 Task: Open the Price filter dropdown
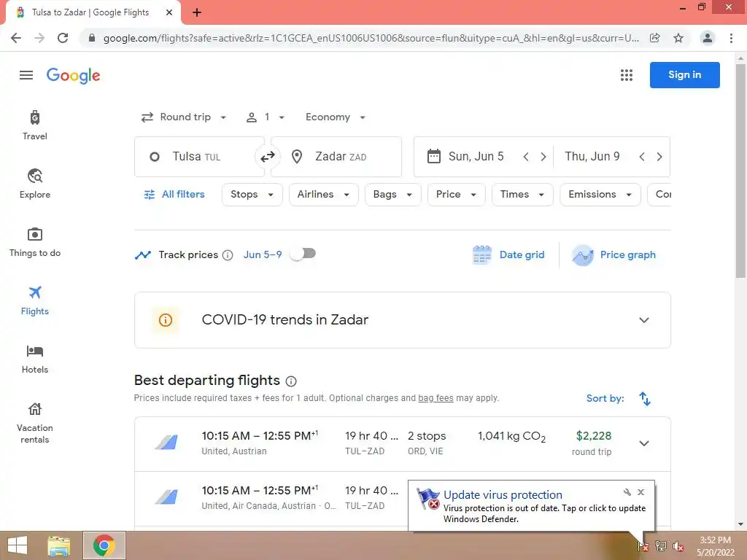click(457, 194)
